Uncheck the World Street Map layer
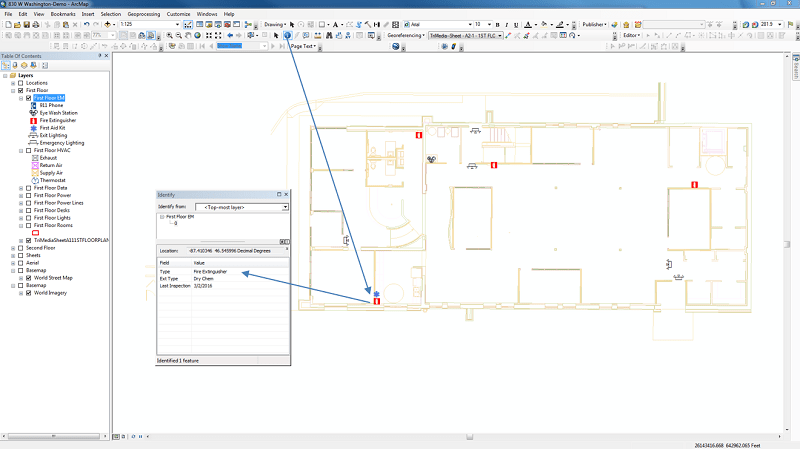 29,278
